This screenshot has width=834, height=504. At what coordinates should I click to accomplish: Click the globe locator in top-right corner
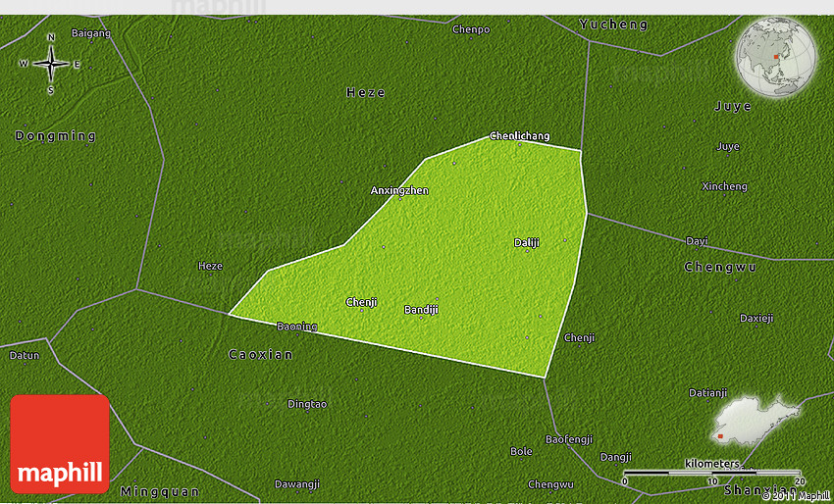[775, 56]
